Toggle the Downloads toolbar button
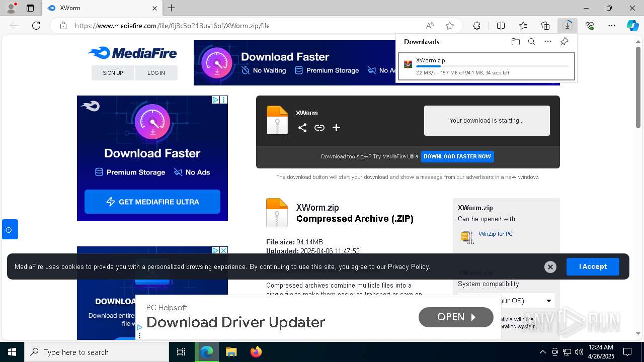This screenshot has height=362, width=644. (568, 26)
